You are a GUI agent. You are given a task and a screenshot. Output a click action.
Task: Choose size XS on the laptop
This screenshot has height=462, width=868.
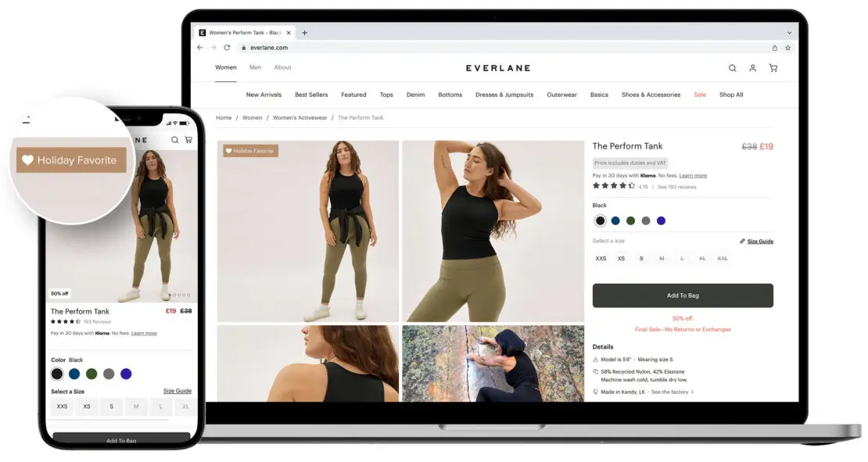(621, 259)
